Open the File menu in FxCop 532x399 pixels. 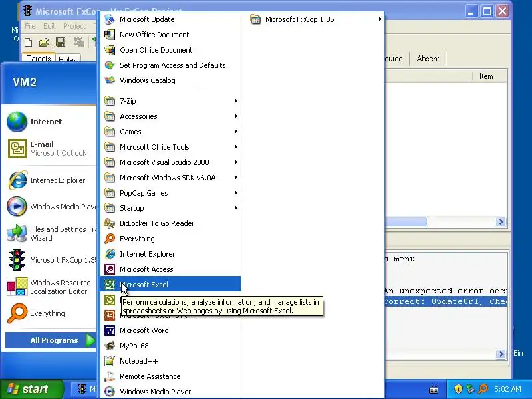[30, 26]
